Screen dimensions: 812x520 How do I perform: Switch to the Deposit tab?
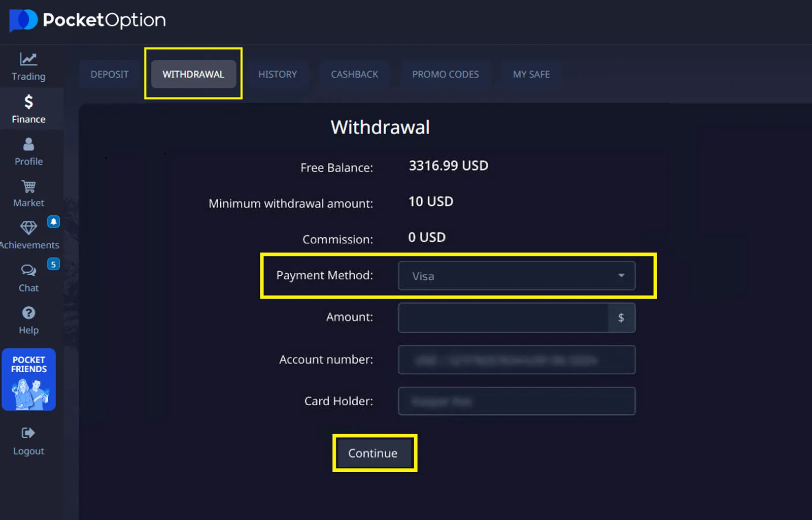tap(110, 75)
